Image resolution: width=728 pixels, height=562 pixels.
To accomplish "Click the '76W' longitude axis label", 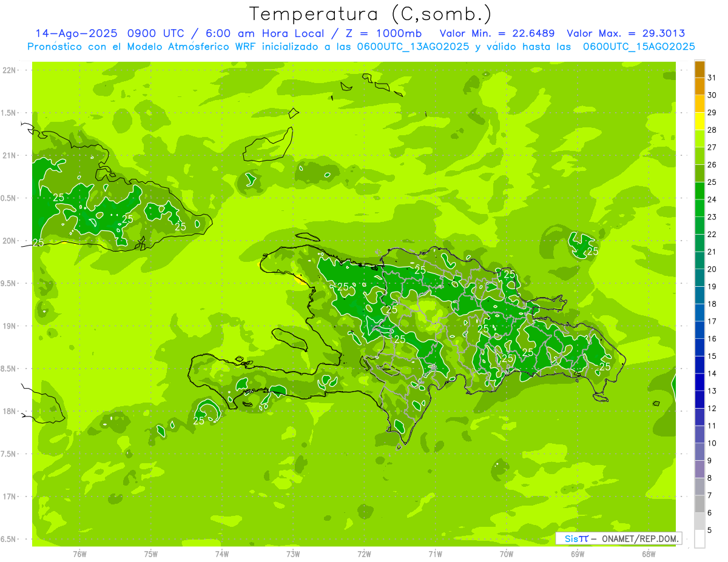I will pos(79,554).
